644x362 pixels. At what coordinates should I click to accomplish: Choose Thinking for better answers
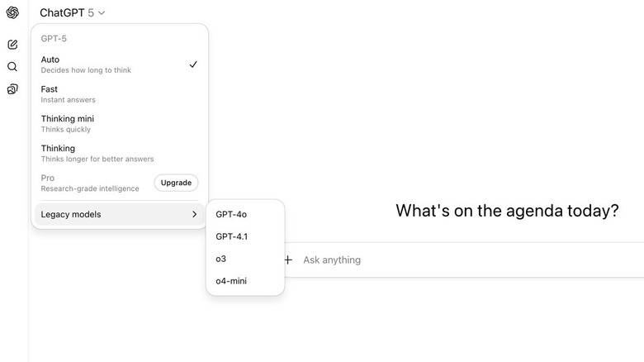pyautogui.click(x=120, y=154)
